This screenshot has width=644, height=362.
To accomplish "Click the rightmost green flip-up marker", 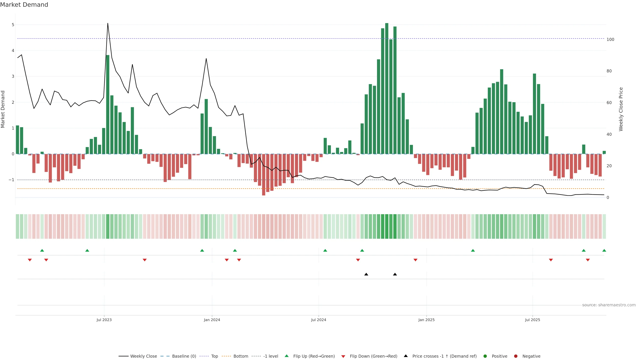I will [604, 251].
